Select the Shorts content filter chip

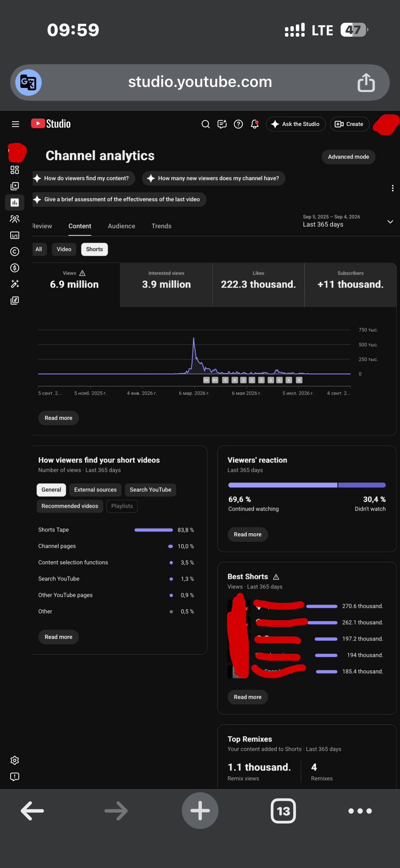click(x=94, y=249)
